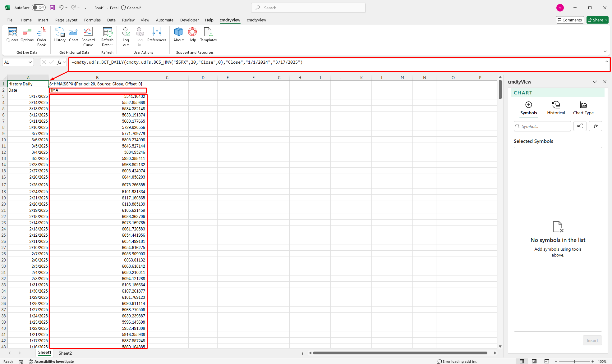The height and width of the screenshot is (364, 612).
Task: Select the Historical tab in pane
Action: tap(556, 108)
